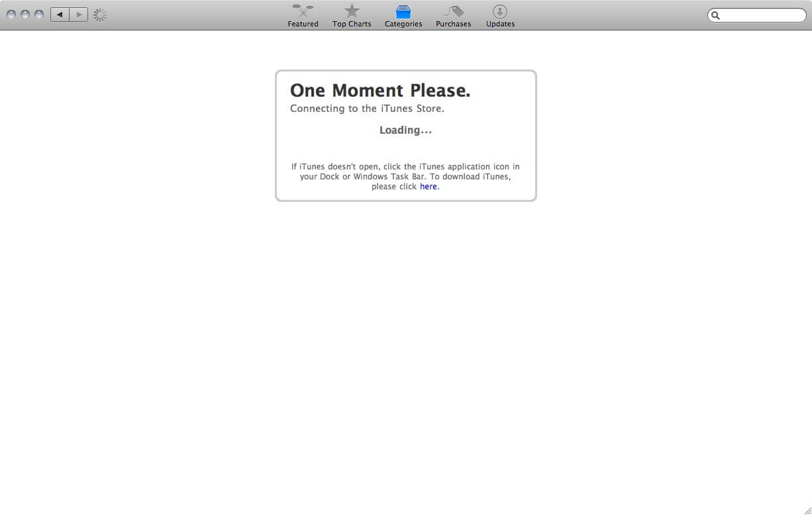Screen dimensions: 812x515
Task: Zoom the App Store window
Action: [x=39, y=15]
